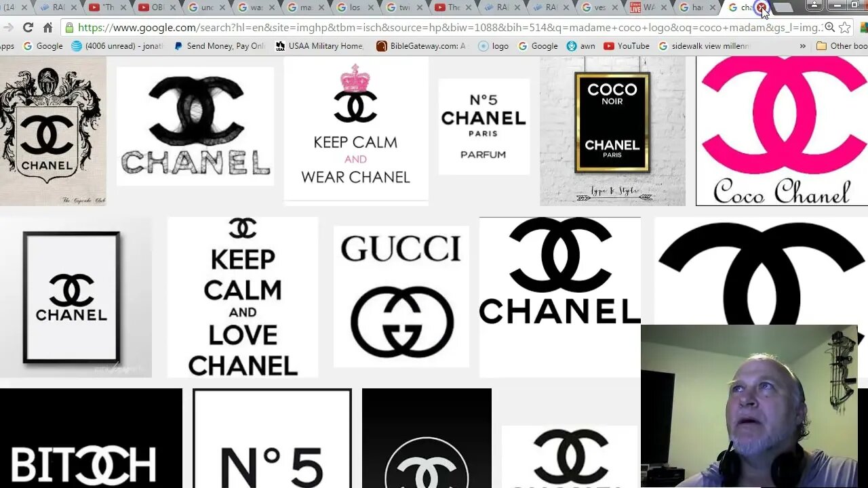The image size is (868, 488).
Task: Open the sketchy scribbled CHANEL logo image
Action: [x=195, y=126]
